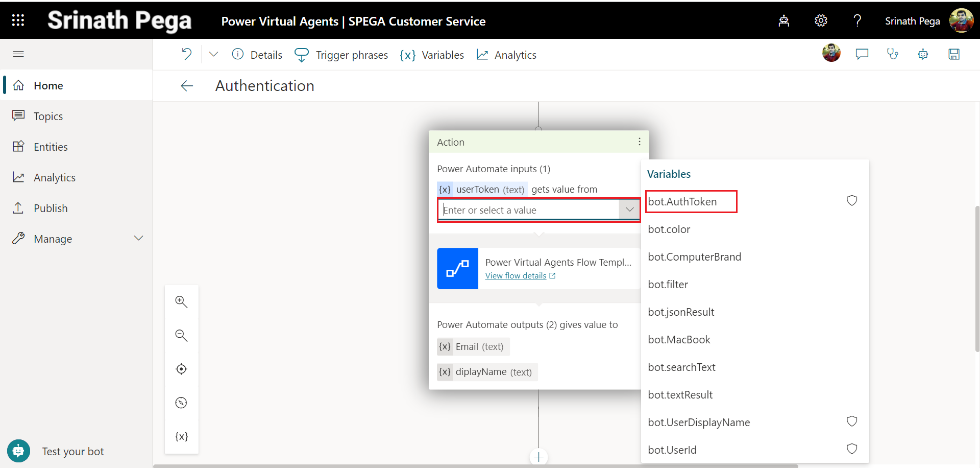Click the undo arrow icon
Screen dimensions: 980x468
187,54
